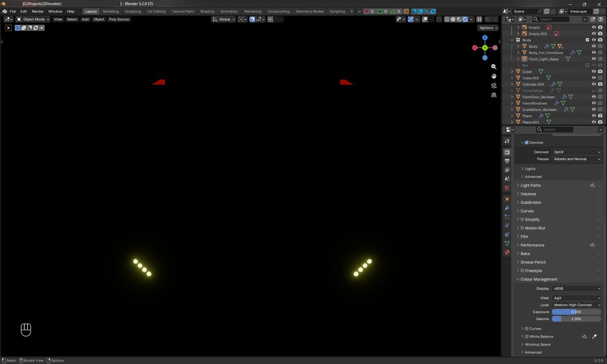The height and width of the screenshot is (364, 607).
Task: Open the Render menu
Action: pyautogui.click(x=38, y=11)
